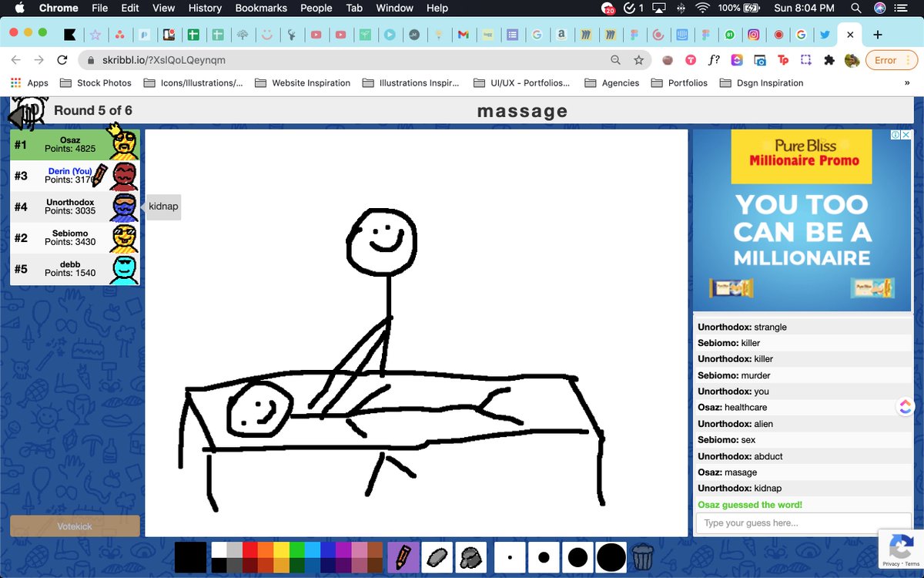This screenshot has width=924, height=578.
Task: Open the Icons/Illustrations bookmark folder
Action: [x=193, y=82]
